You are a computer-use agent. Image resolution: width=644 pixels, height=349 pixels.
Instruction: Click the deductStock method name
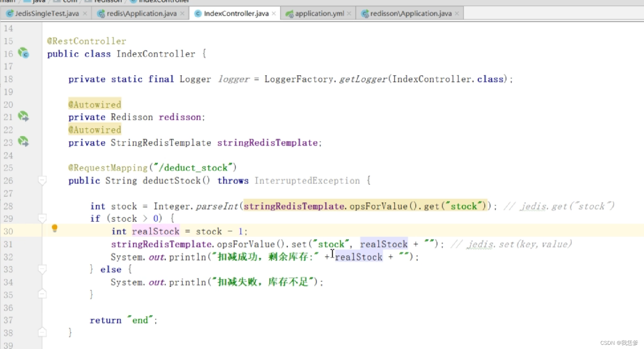[x=172, y=181]
